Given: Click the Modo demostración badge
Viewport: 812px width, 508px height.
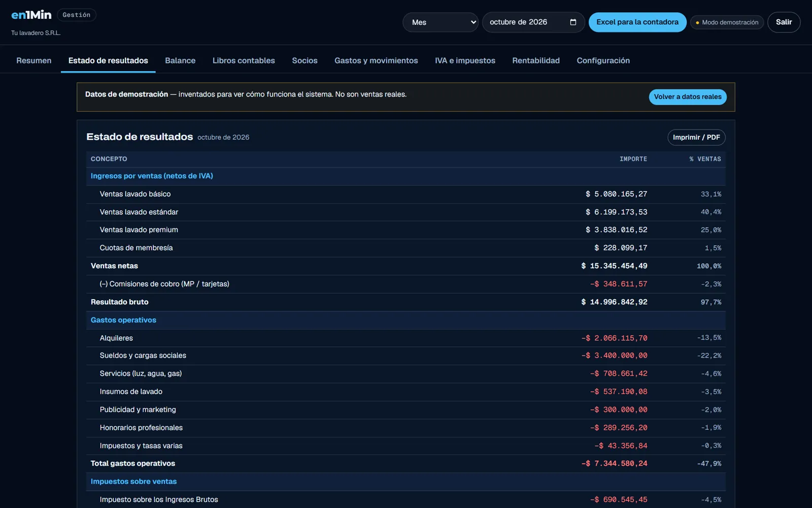Looking at the screenshot, I should coord(727,22).
